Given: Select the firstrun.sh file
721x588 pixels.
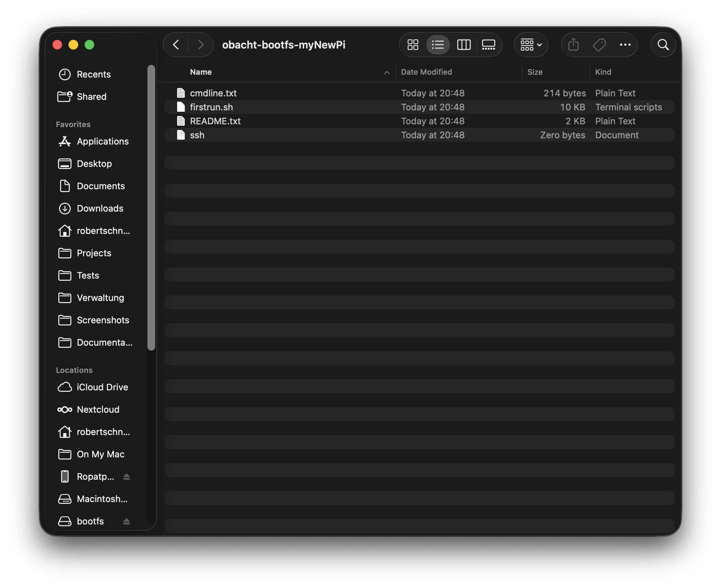Looking at the screenshot, I should (x=419, y=107).
